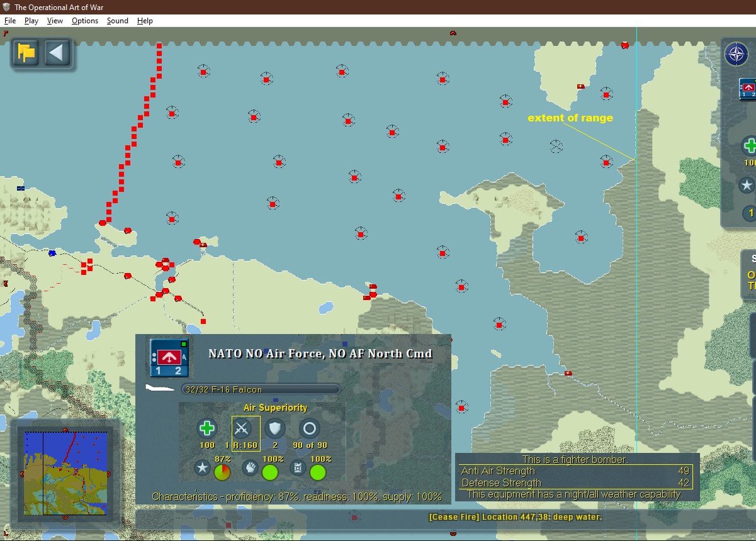Image resolution: width=756 pixels, height=541 pixels.
Task: Open the View menu
Action: pos(55,21)
